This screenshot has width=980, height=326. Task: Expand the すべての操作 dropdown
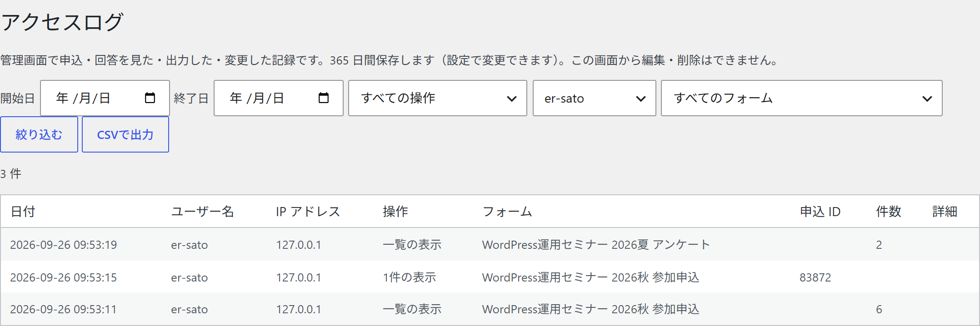pos(438,98)
